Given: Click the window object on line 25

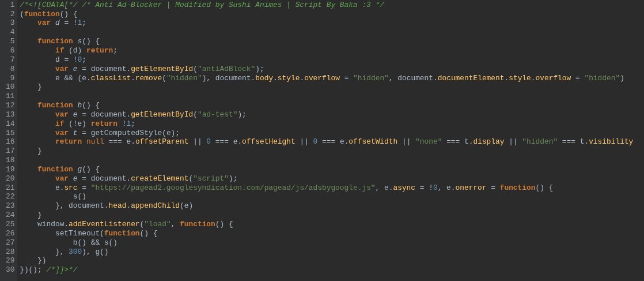Looking at the screenshot, I should tap(51, 224).
